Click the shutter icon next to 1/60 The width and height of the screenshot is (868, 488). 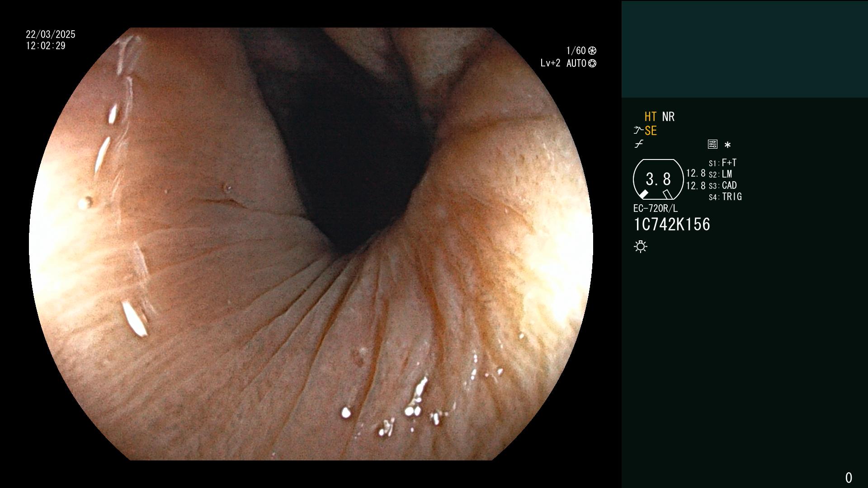click(x=592, y=51)
